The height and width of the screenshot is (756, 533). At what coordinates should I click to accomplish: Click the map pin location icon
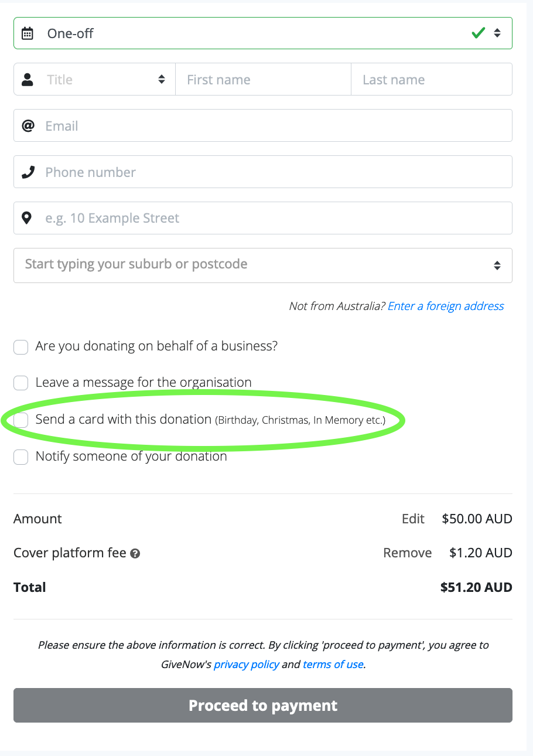pyautogui.click(x=26, y=219)
